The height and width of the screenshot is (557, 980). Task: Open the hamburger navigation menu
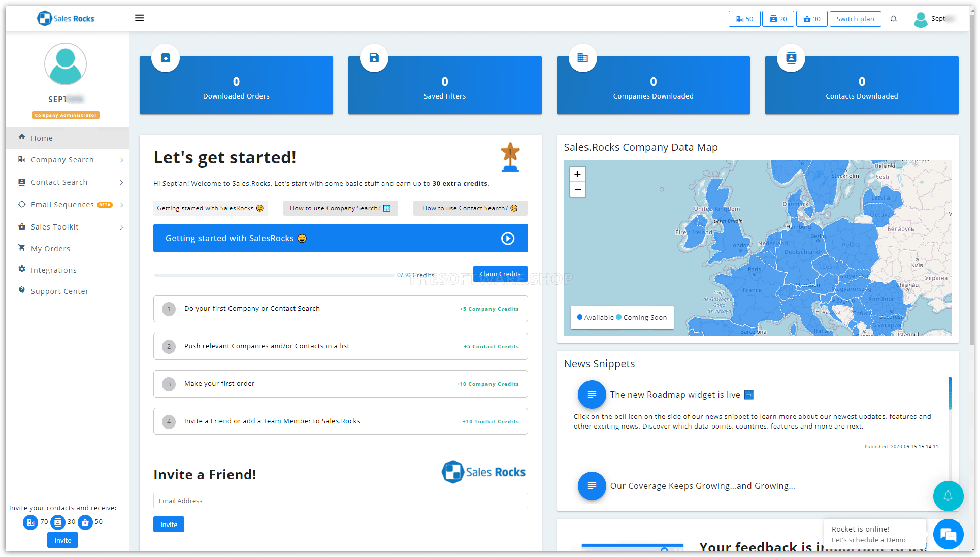(x=139, y=18)
